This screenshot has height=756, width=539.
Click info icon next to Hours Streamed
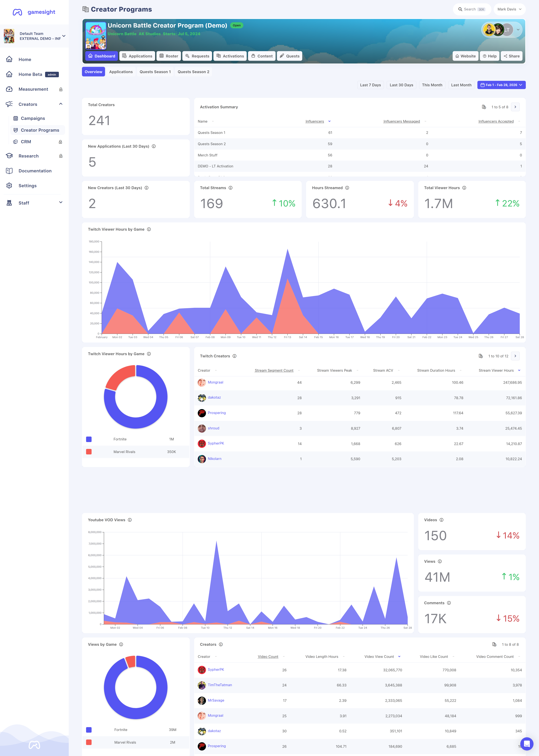tap(347, 188)
